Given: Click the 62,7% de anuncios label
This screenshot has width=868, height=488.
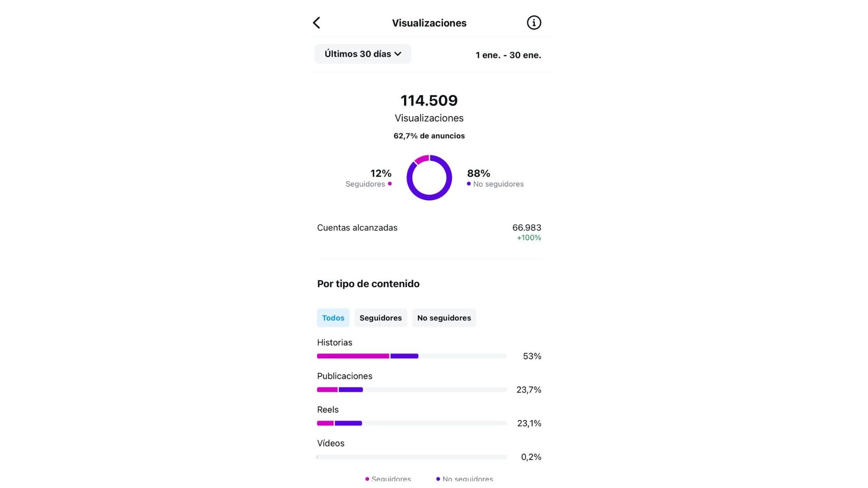Looking at the screenshot, I should [x=429, y=136].
